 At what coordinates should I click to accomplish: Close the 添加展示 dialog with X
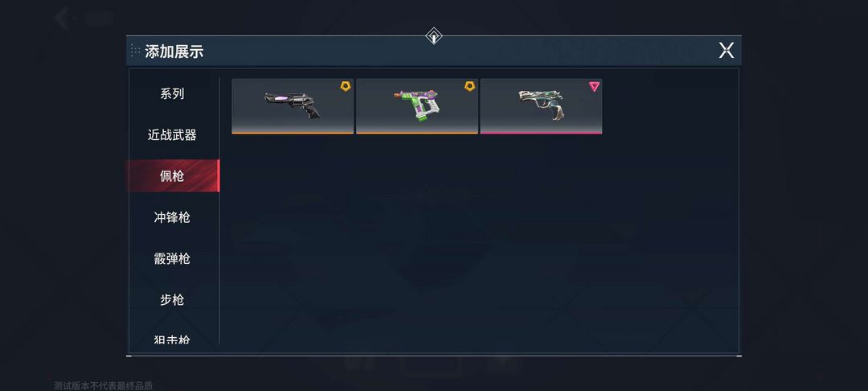coord(727,51)
